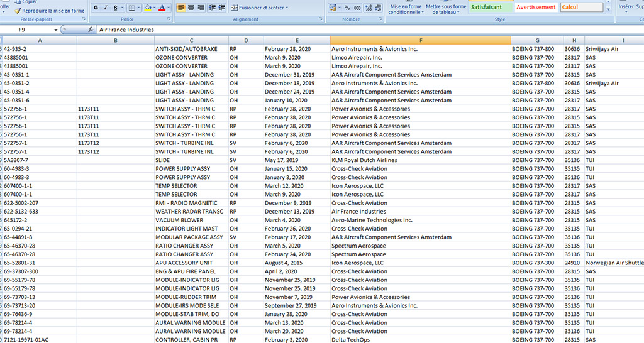Select cell May 17, 2019
The width and height of the screenshot is (644, 343).
(297, 160)
